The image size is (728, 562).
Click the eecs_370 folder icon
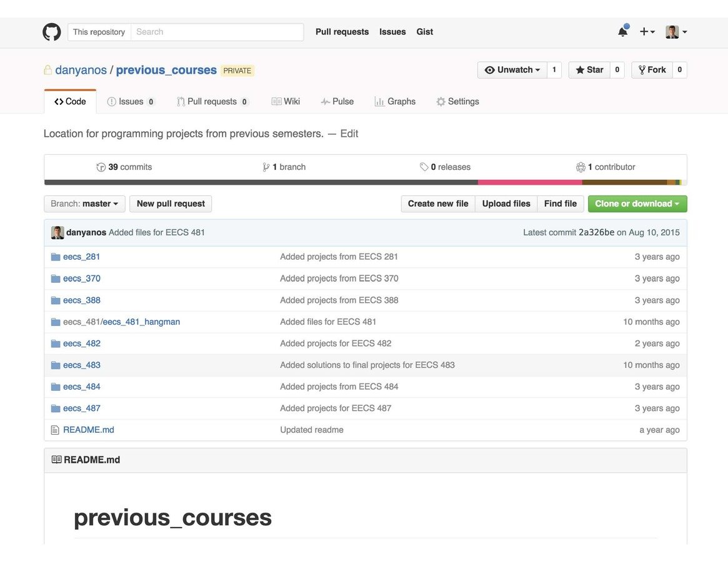click(56, 279)
